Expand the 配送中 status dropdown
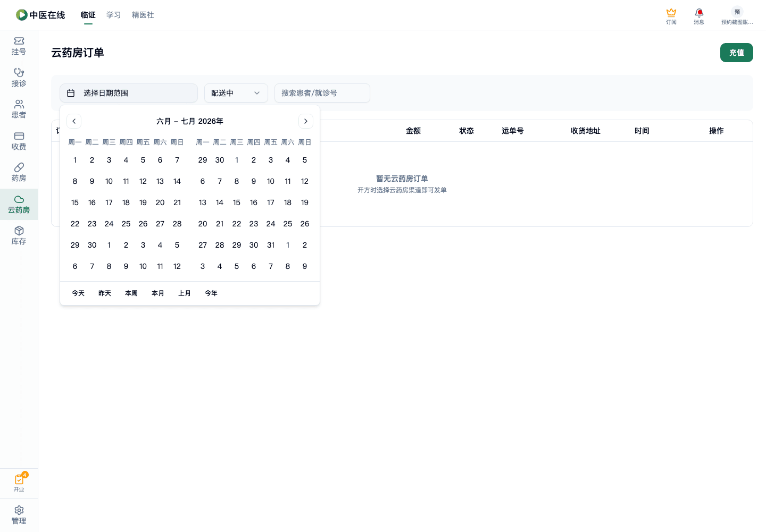 click(x=236, y=93)
